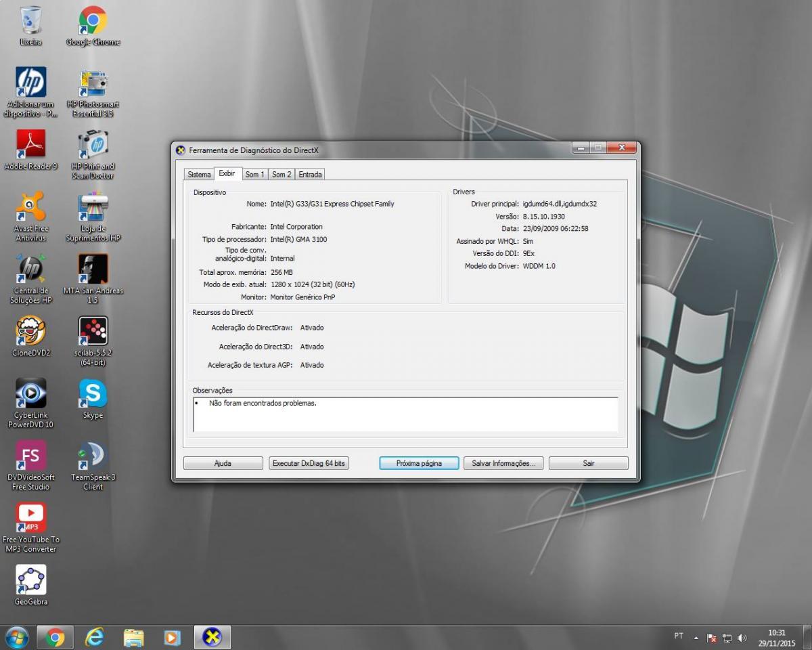The image size is (812, 650).
Task: Click the DirectX icon in the title bar
Action: pyautogui.click(x=181, y=150)
